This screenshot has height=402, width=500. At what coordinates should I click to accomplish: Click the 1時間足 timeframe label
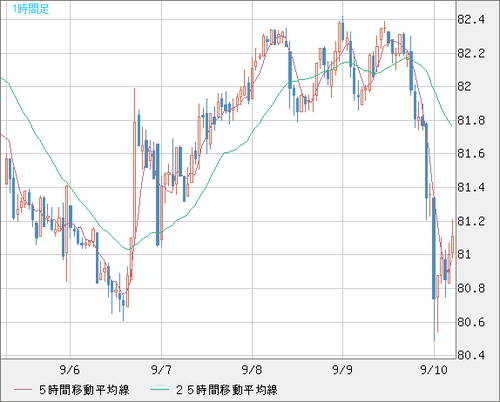(31, 9)
